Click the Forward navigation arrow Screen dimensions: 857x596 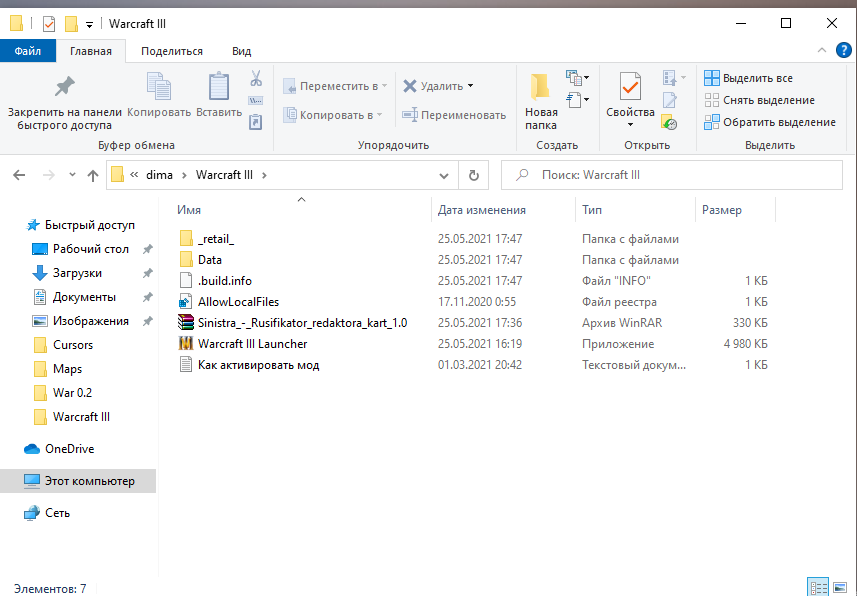(x=49, y=175)
